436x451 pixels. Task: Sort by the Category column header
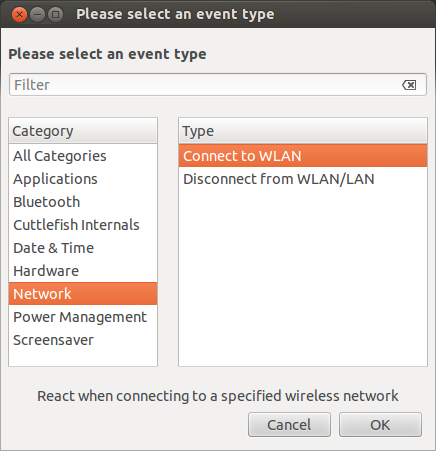coord(83,131)
